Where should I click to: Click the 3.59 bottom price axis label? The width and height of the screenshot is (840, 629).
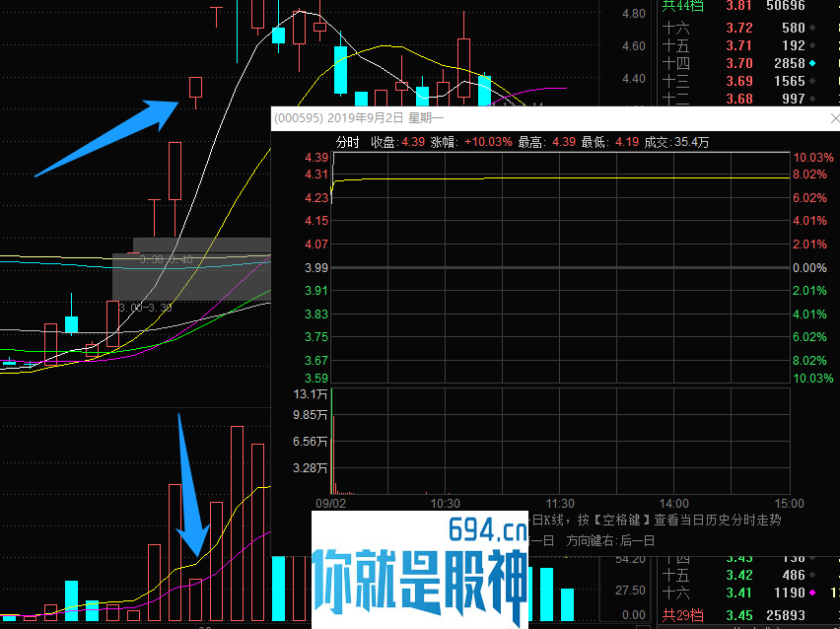(316, 378)
